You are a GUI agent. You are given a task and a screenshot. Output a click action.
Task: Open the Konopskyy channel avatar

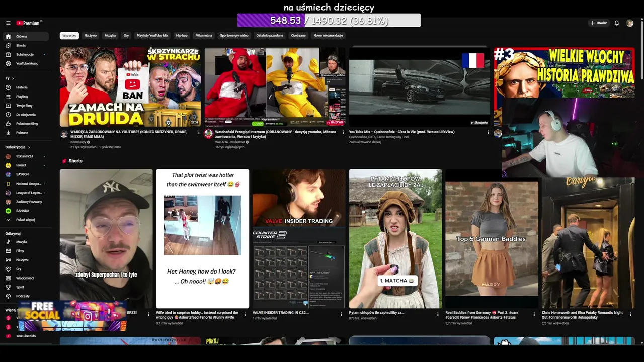coord(64,134)
